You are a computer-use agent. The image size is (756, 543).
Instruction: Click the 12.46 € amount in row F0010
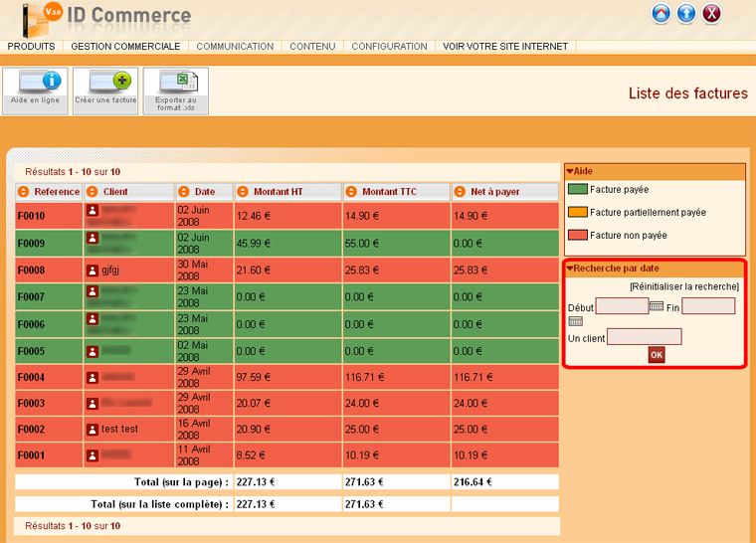pyautogui.click(x=253, y=216)
